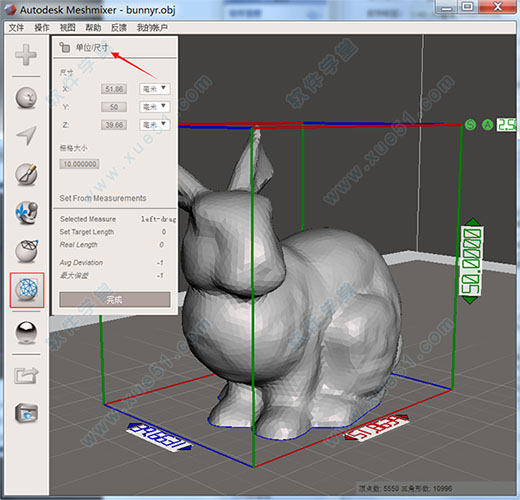Screen dimensions: 520x500
Task: Open the Print tool icon
Action: tap(27, 413)
